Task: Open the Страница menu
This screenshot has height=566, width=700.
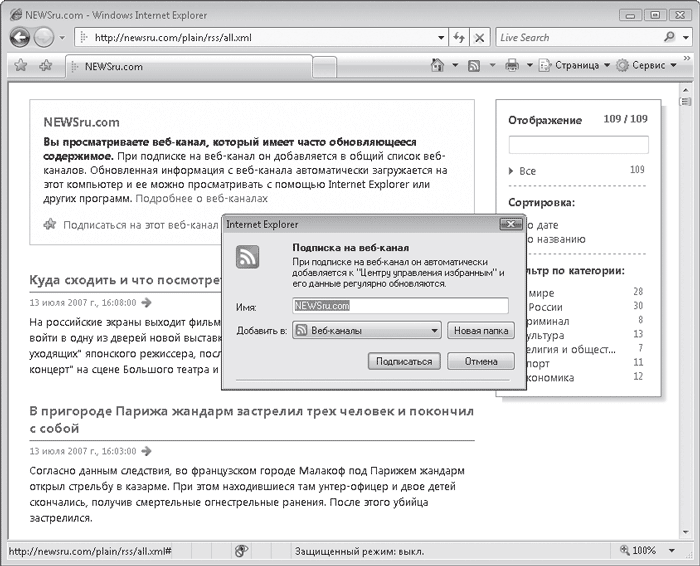Action: click(x=574, y=66)
